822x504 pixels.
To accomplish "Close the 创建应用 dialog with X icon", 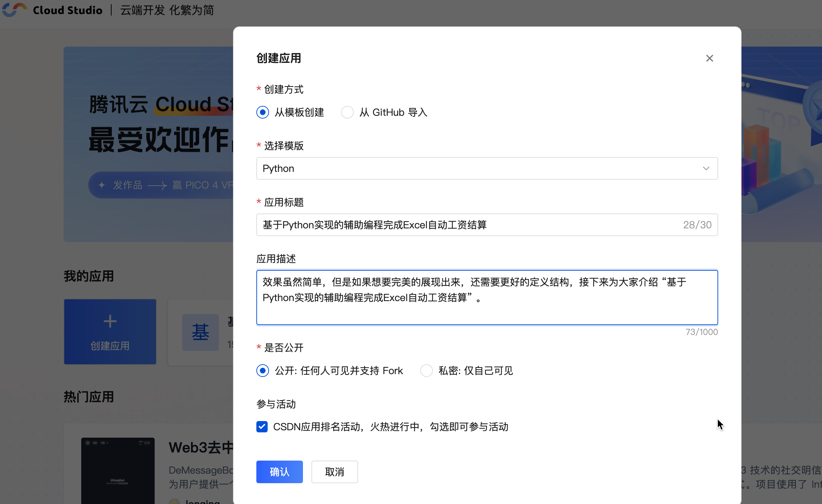I will [709, 58].
